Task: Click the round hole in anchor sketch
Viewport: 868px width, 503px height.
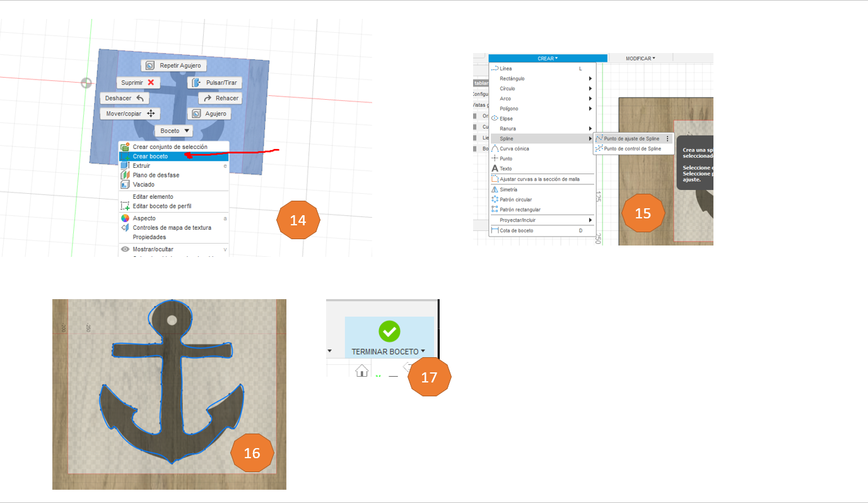Action: [x=172, y=321]
